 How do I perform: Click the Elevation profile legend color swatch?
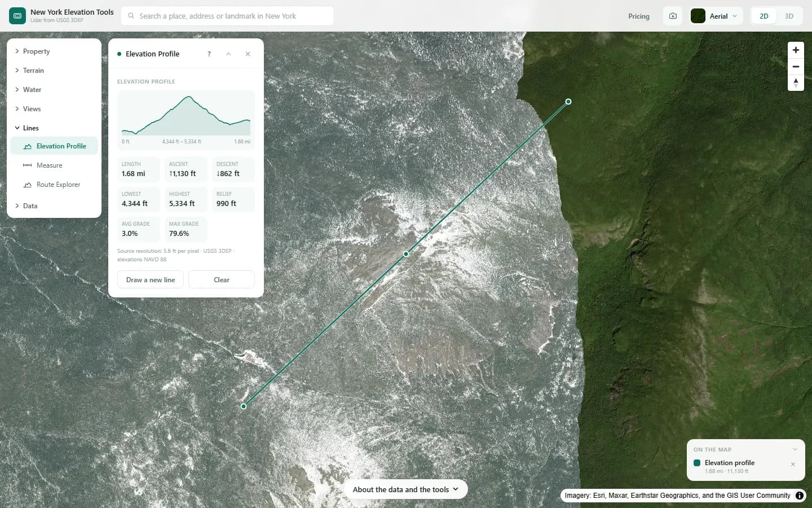click(697, 463)
